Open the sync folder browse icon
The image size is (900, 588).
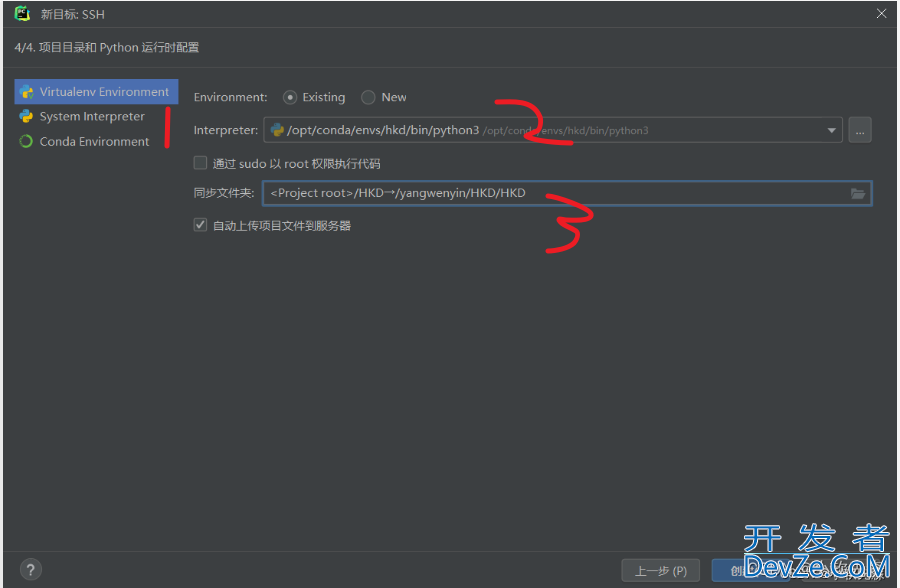point(858,194)
